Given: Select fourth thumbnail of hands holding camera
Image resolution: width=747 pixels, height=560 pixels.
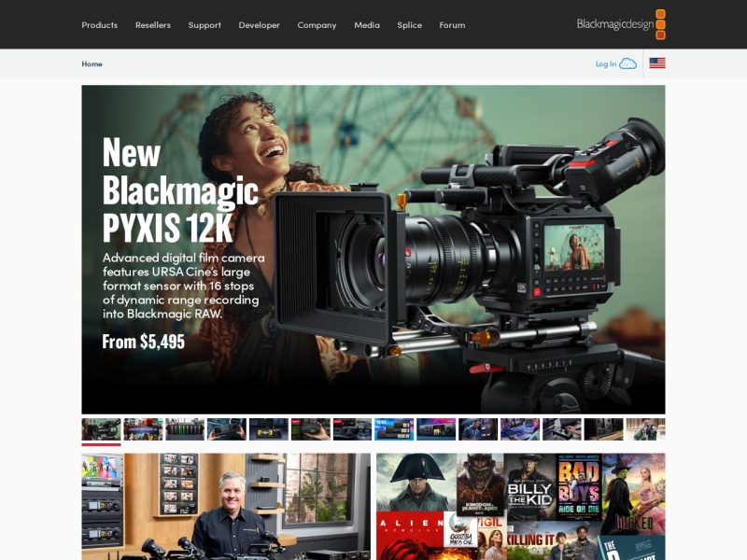Looking at the screenshot, I should [x=227, y=429].
